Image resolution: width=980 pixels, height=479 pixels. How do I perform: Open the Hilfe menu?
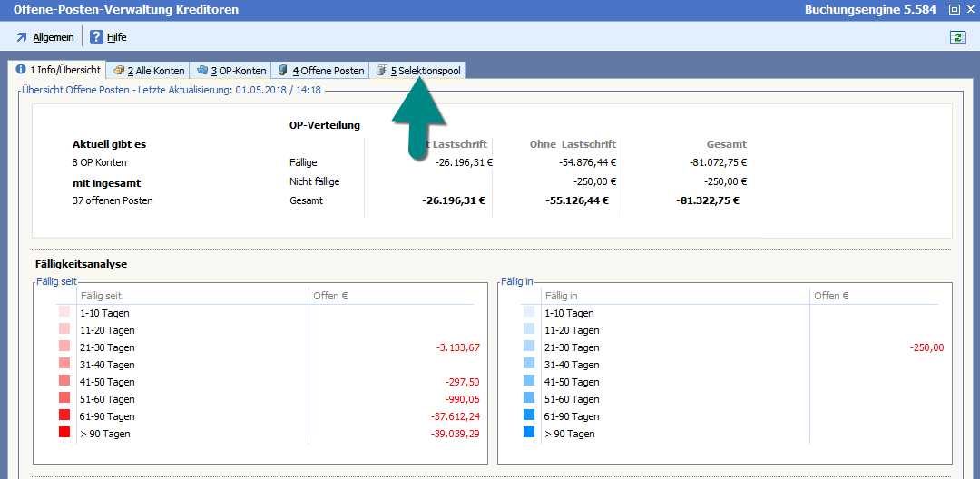click(x=116, y=37)
